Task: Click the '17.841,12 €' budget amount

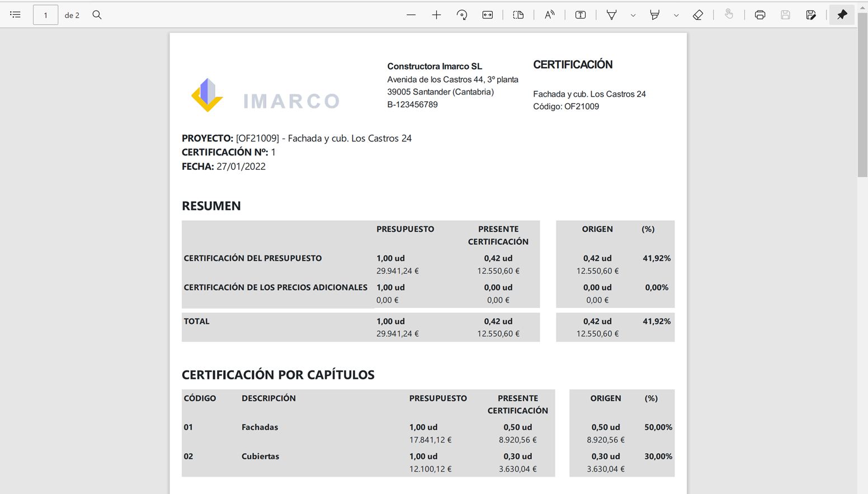Action: [x=430, y=440]
